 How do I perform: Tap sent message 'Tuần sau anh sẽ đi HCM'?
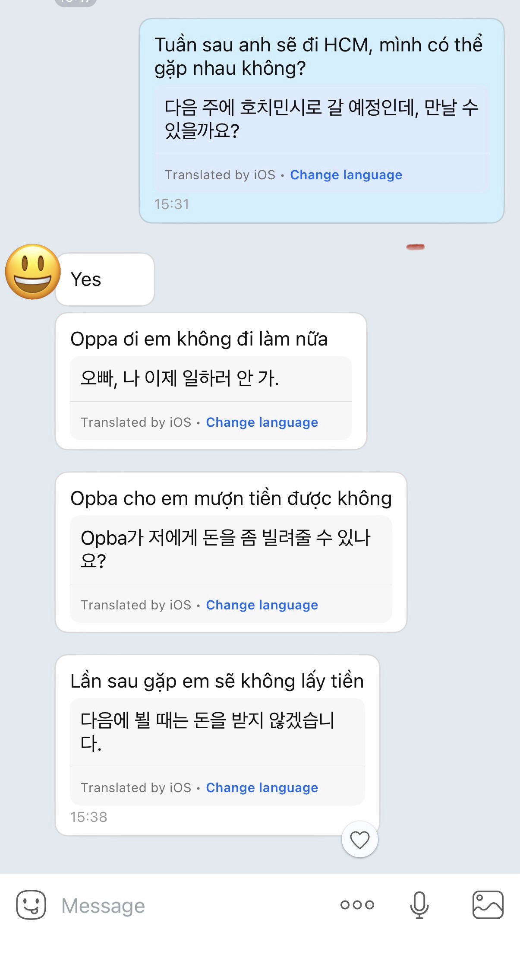(x=318, y=56)
